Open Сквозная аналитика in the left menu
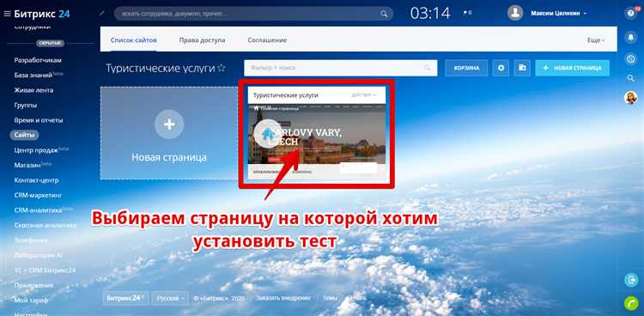The height and width of the screenshot is (316, 644). pos(46,225)
